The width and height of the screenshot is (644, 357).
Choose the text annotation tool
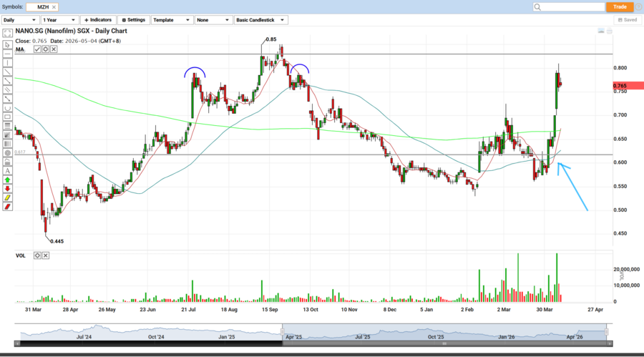7,170
